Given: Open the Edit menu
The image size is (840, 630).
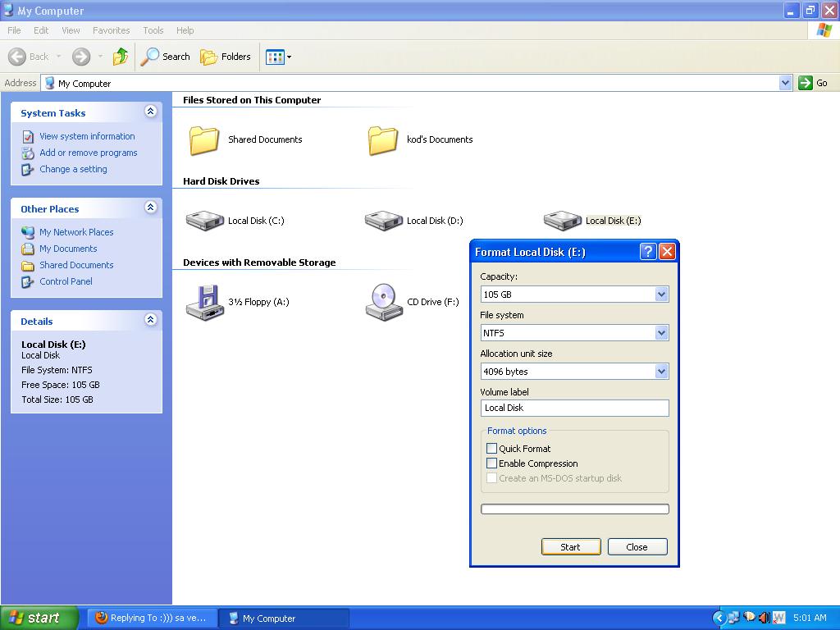Looking at the screenshot, I should coord(41,30).
